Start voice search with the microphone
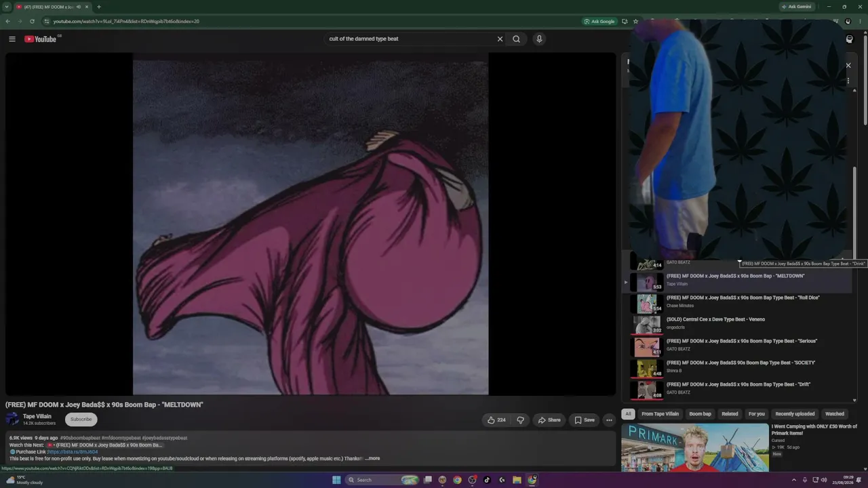Image resolution: width=868 pixels, height=488 pixels. click(x=539, y=39)
